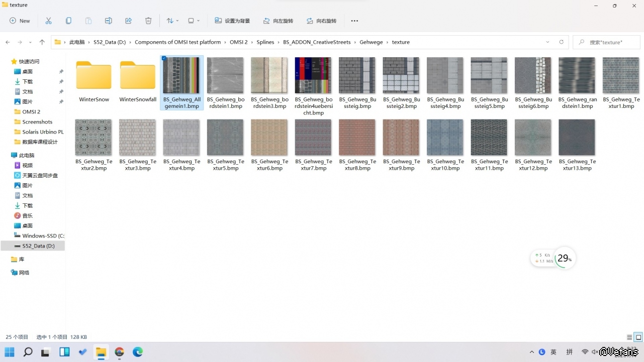Switch to large thumbnails view in status bar
The width and height of the screenshot is (644, 362).
pos(638,337)
